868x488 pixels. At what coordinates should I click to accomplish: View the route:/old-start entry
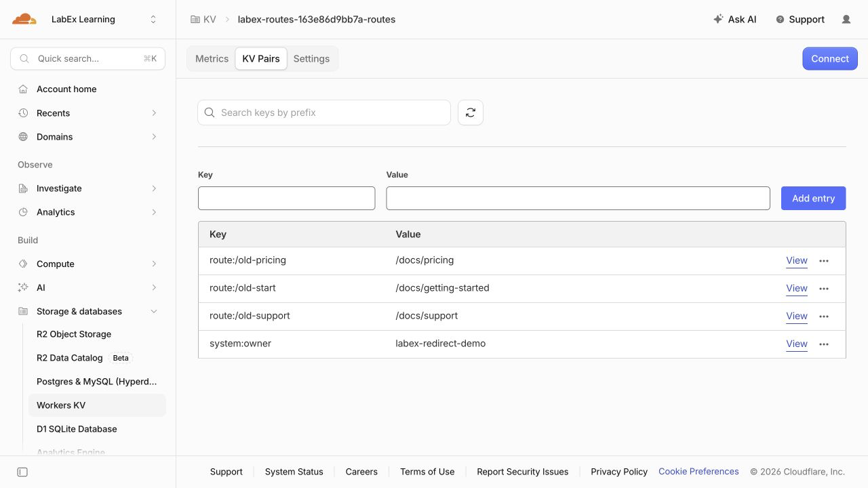click(797, 288)
